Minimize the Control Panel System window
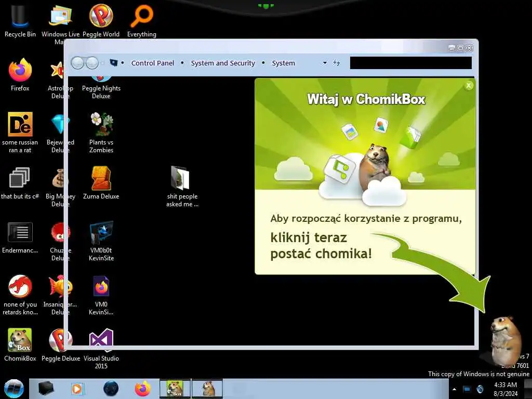Image resolution: width=532 pixels, height=399 pixels. (451, 48)
